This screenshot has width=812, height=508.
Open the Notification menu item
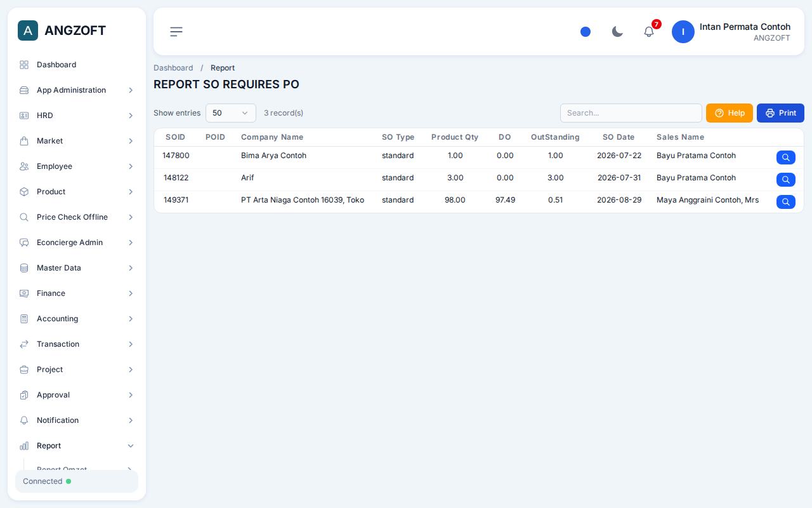[77, 420]
